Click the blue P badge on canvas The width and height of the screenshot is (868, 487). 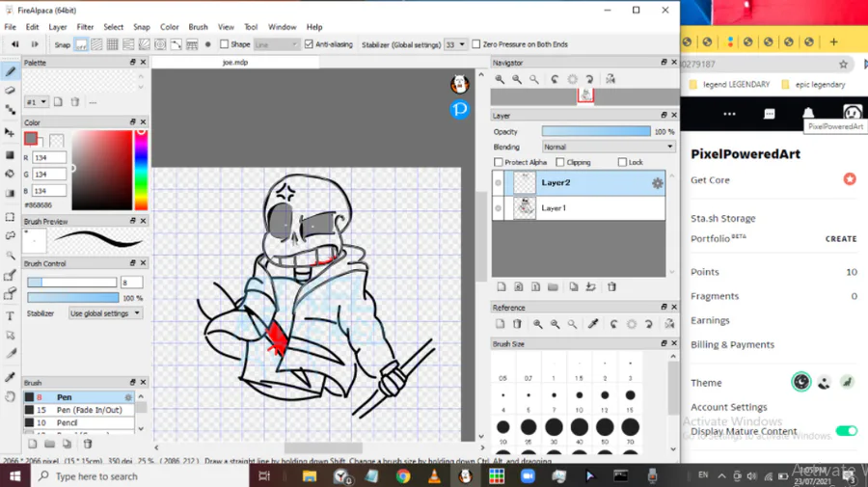point(459,109)
